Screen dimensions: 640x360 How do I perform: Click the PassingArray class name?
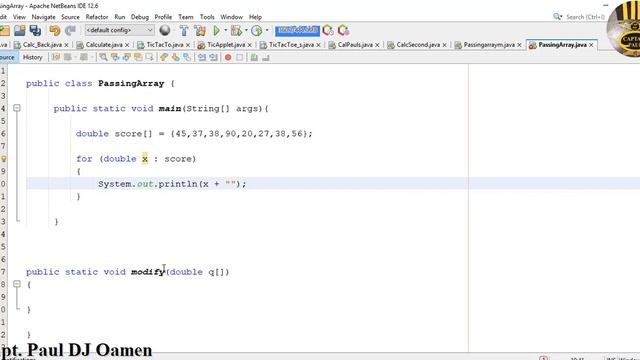point(131,83)
